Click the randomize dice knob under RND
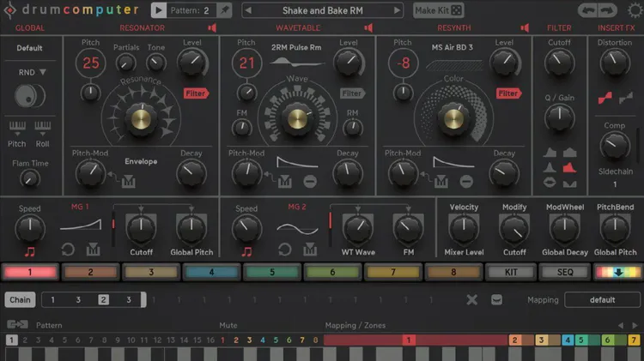This screenshot has height=361, width=644. coord(28,96)
